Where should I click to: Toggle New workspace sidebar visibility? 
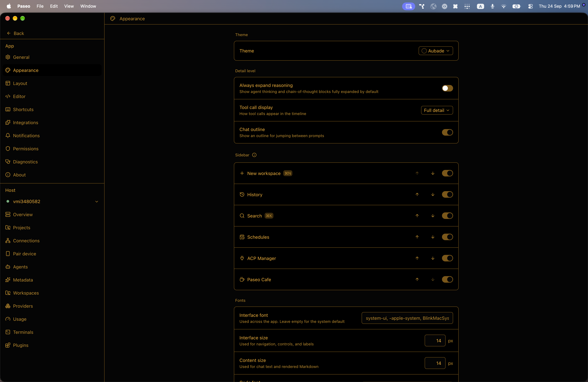(447, 173)
